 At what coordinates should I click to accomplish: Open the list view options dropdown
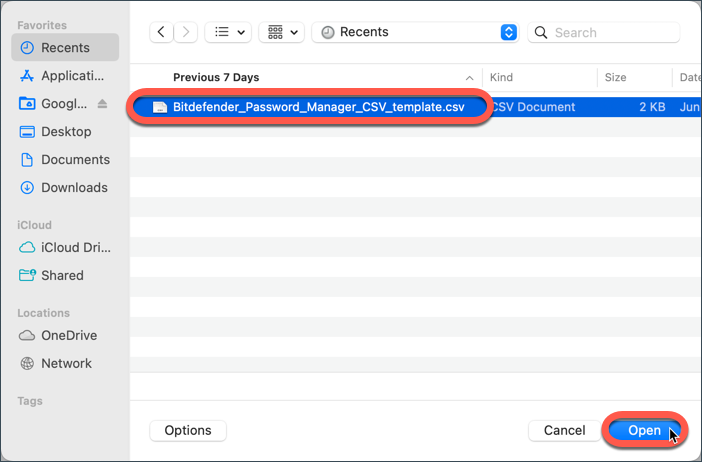pyautogui.click(x=228, y=32)
